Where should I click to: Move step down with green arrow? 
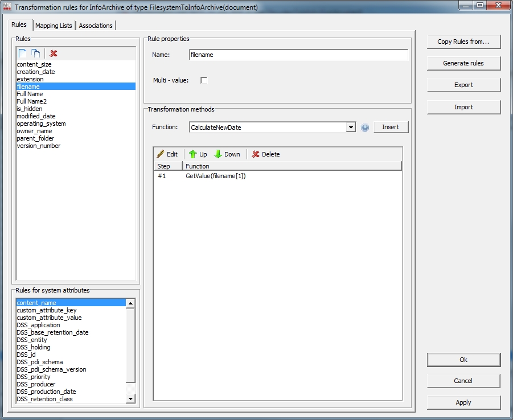point(227,154)
